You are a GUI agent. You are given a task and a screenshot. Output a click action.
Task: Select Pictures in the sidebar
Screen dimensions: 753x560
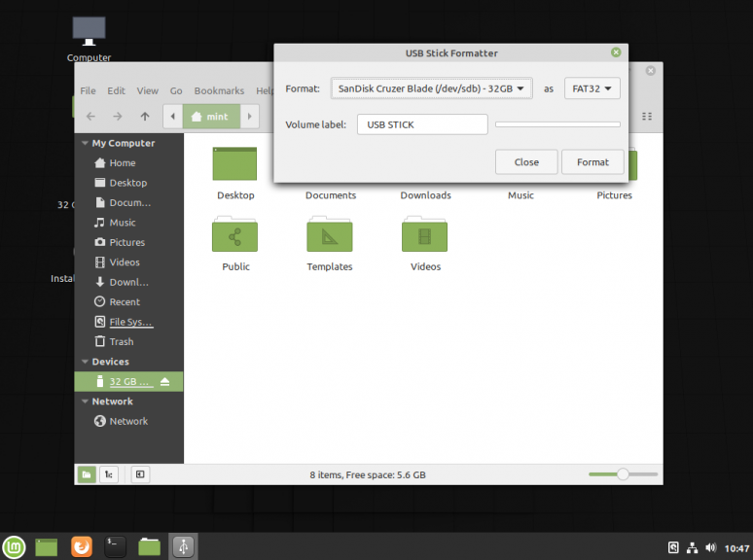(126, 242)
